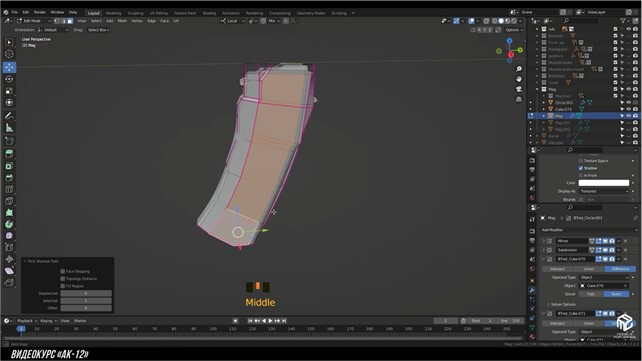Toggle the Topology Distance checkbox

[63, 279]
